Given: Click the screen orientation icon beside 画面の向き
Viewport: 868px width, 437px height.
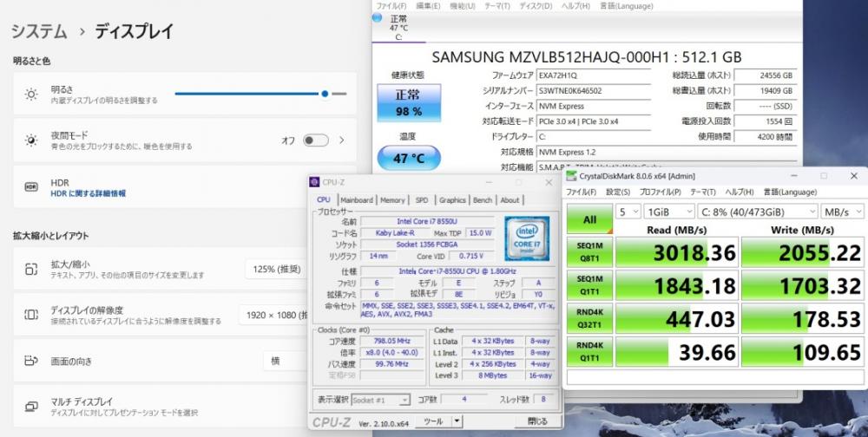Looking at the screenshot, I should 31,361.
